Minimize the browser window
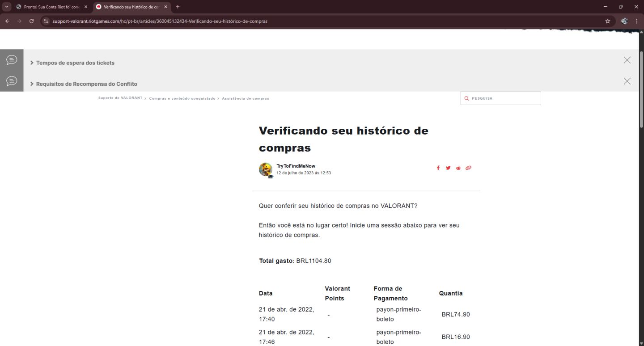 point(605,7)
